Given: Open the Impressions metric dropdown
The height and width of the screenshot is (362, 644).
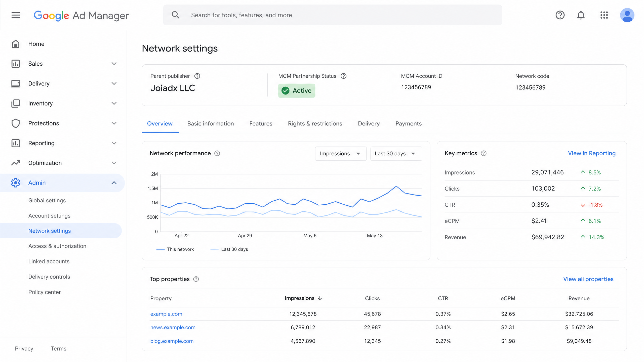Looking at the screenshot, I should tap(341, 154).
